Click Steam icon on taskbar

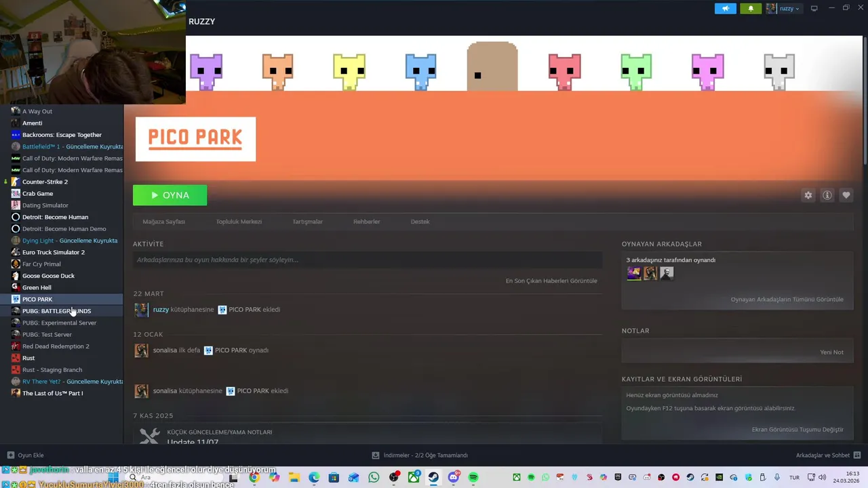433,477
